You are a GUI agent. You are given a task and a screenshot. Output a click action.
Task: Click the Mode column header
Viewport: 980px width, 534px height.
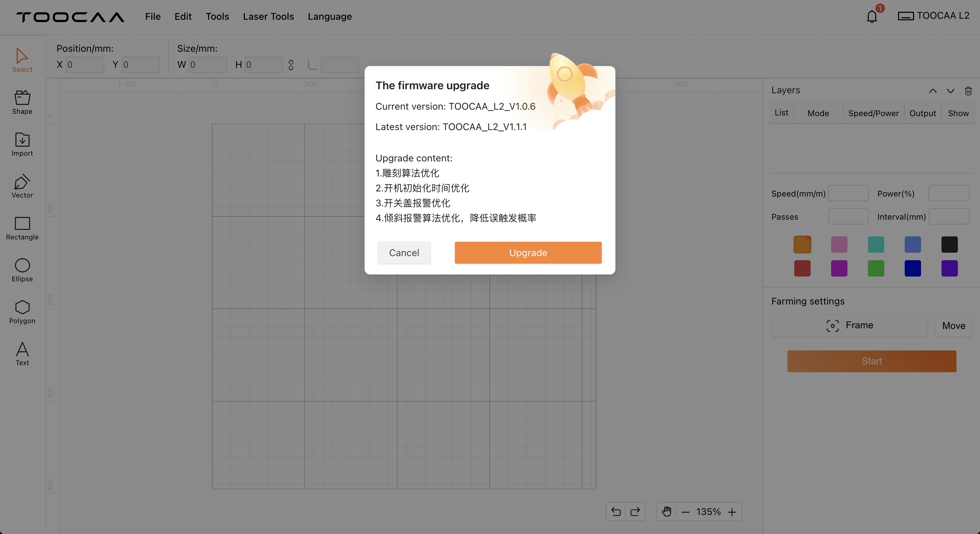click(818, 113)
